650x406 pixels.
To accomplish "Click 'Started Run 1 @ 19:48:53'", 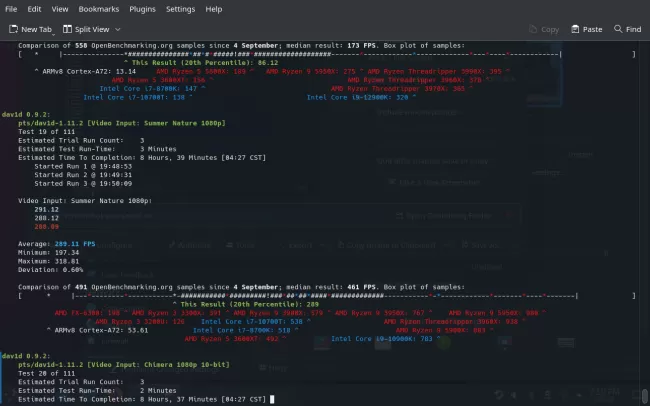I will (x=83, y=166).
